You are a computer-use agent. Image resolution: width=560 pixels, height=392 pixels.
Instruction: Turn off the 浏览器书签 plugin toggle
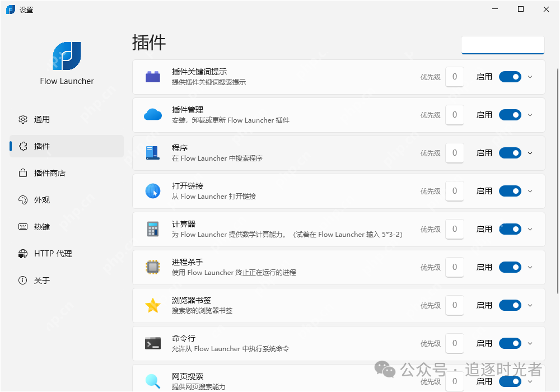pos(510,305)
